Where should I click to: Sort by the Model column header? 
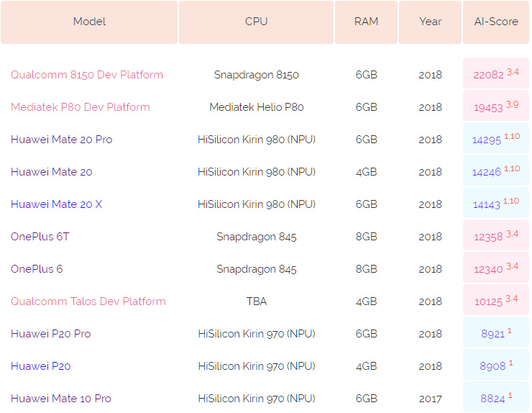coord(89,22)
